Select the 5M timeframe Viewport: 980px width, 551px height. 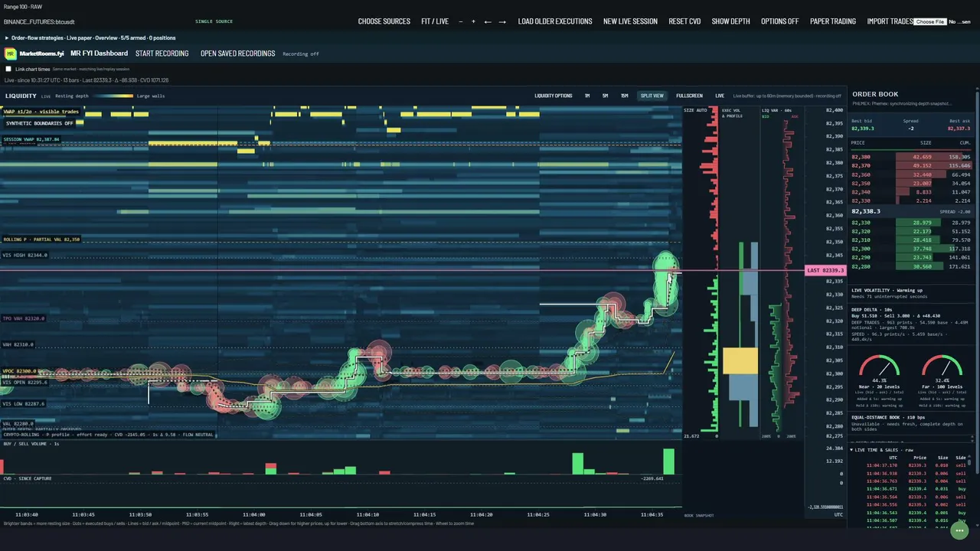pyautogui.click(x=605, y=96)
